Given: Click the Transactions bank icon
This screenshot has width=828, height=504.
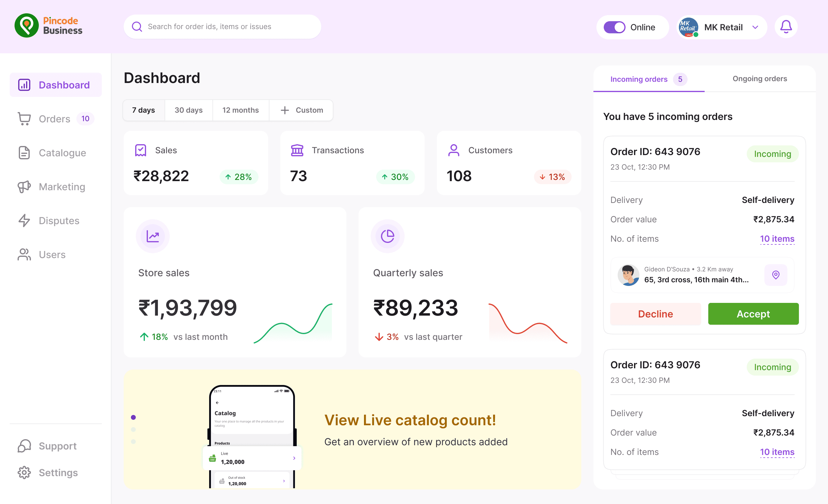Looking at the screenshot, I should click(x=297, y=150).
